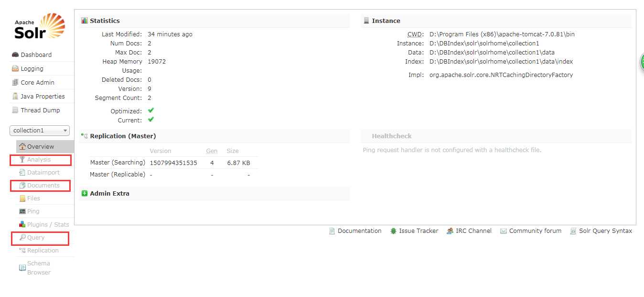
Task: Click the Replication icon in sidebar
Action: coord(22,250)
